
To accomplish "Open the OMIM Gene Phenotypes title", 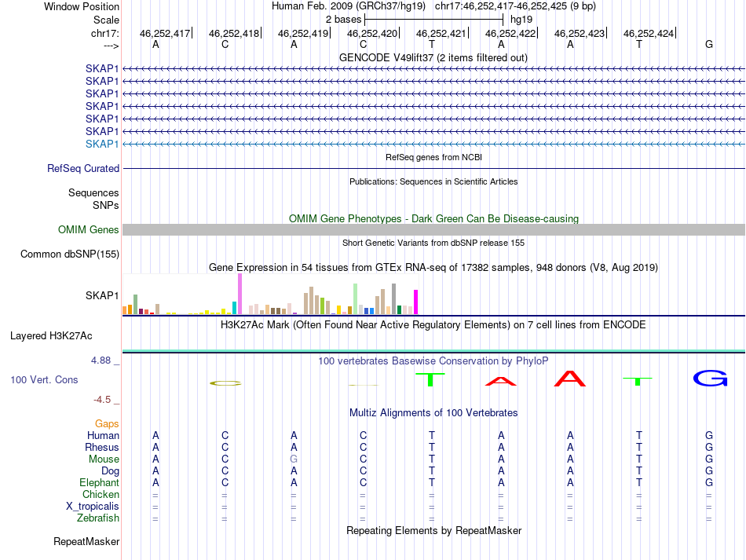I will coord(433,219).
